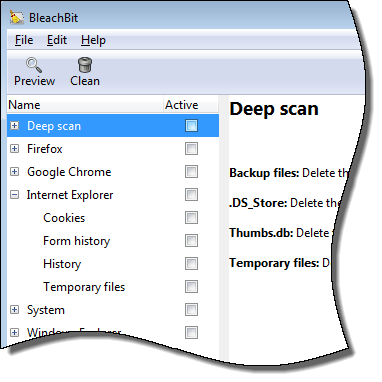This screenshot has width=382, height=382.
Task: Enable the Temporary files checkbox
Action: 191,287
